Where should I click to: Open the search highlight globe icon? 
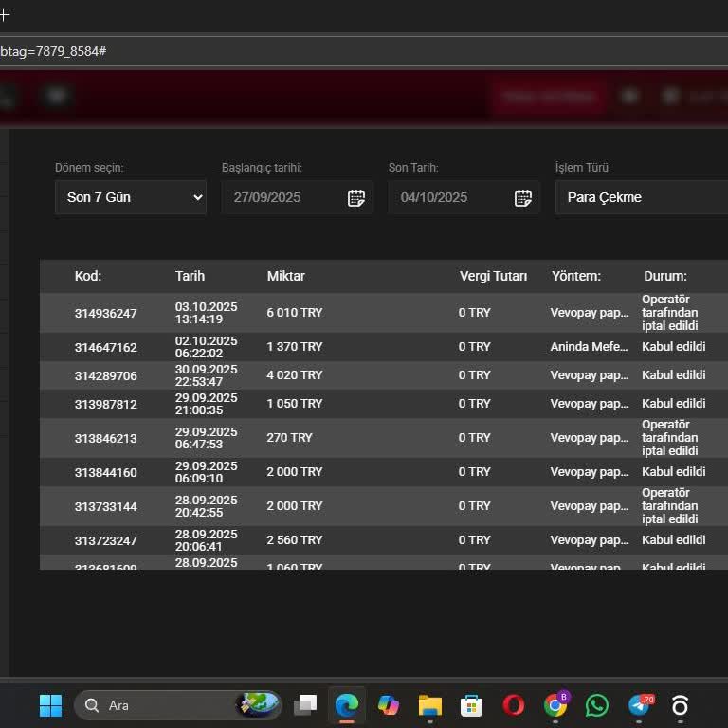[x=258, y=704]
